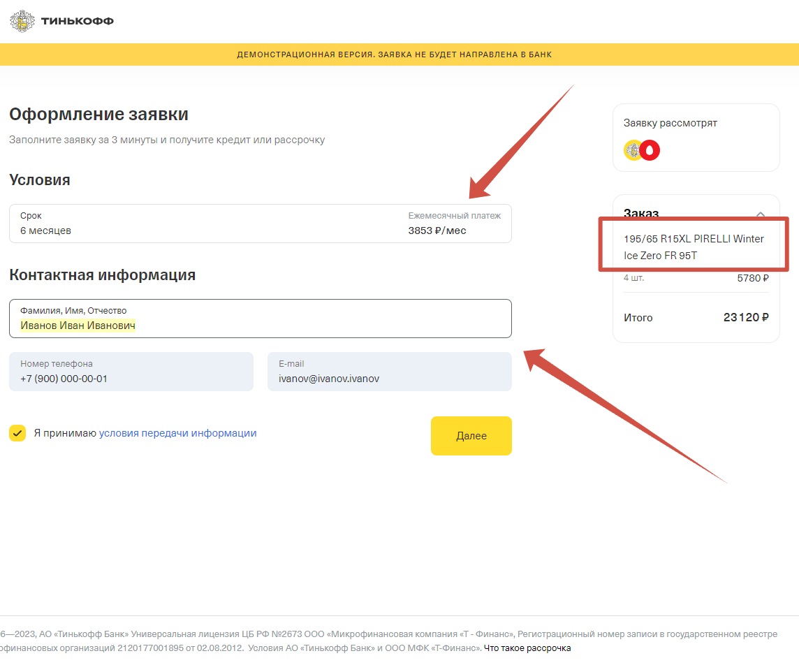Image resolution: width=799 pixels, height=672 pixels.
Task: Collapse the Заказ section with chevron
Action: pos(761,214)
